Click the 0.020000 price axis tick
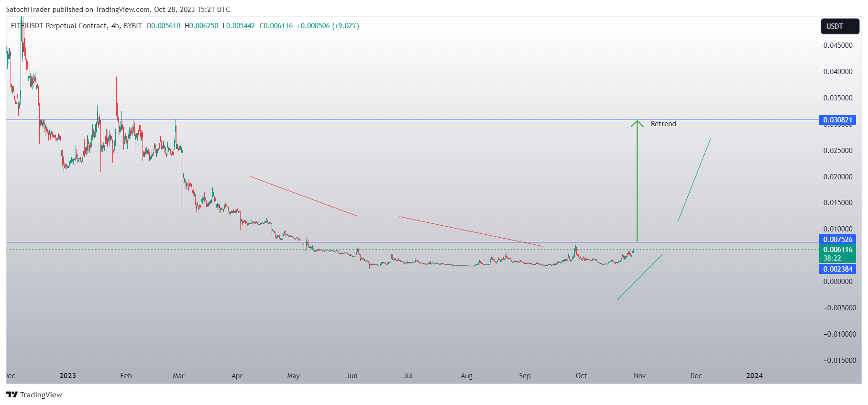The width and height of the screenshot is (868, 405). [838, 177]
